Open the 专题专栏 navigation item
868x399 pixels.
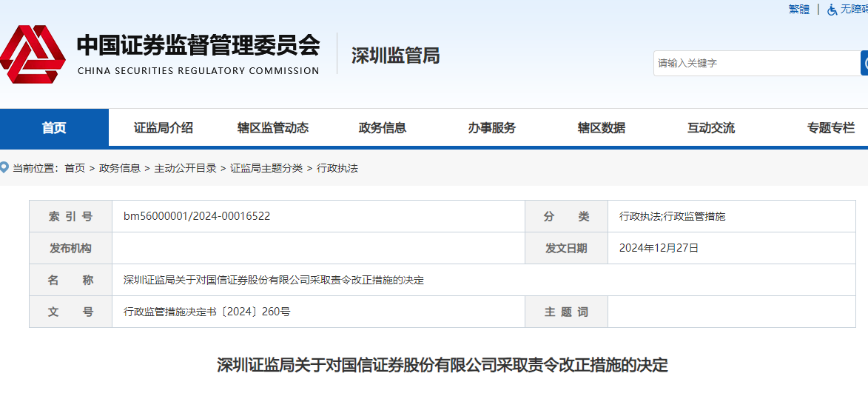pyautogui.click(x=830, y=127)
